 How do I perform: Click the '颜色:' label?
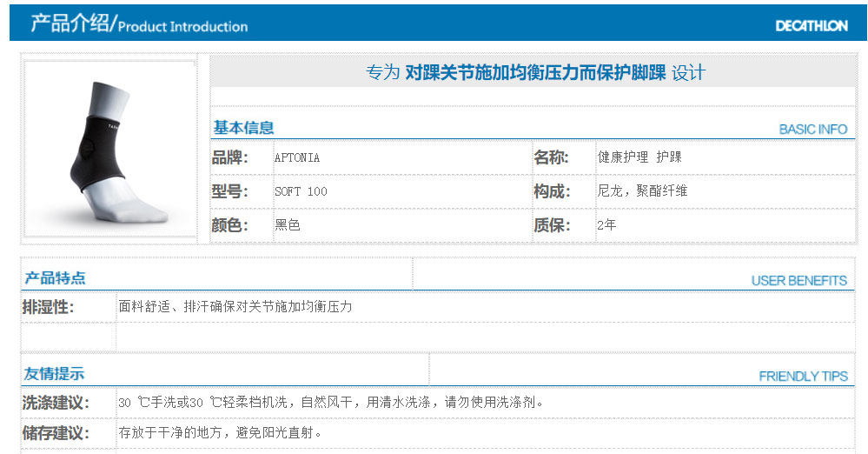coord(229,225)
